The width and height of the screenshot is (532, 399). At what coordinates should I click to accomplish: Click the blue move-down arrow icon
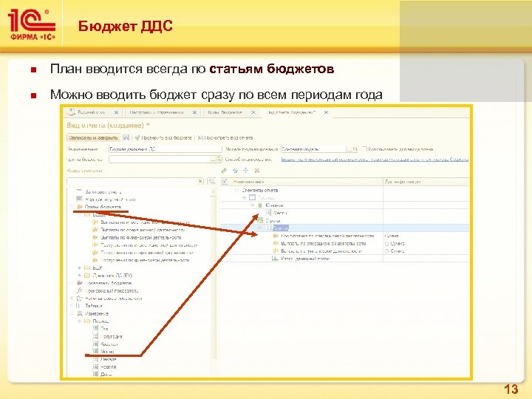coord(245,171)
